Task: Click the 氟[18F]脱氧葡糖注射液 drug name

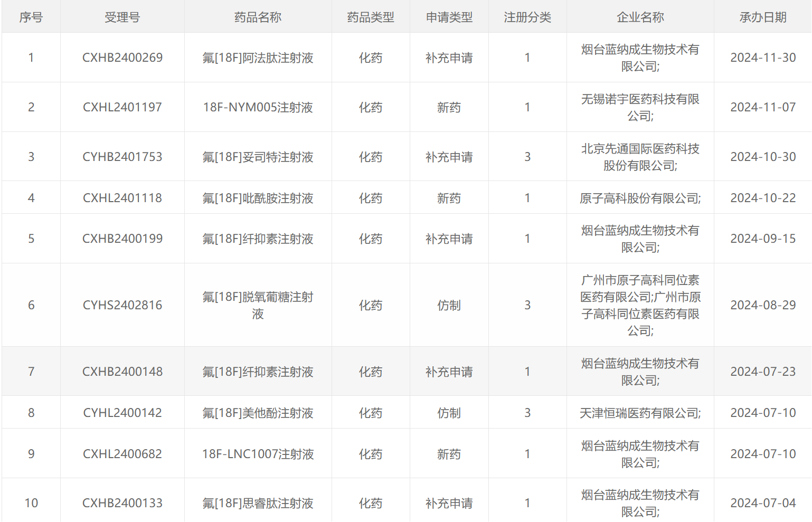Action: pyautogui.click(x=258, y=305)
